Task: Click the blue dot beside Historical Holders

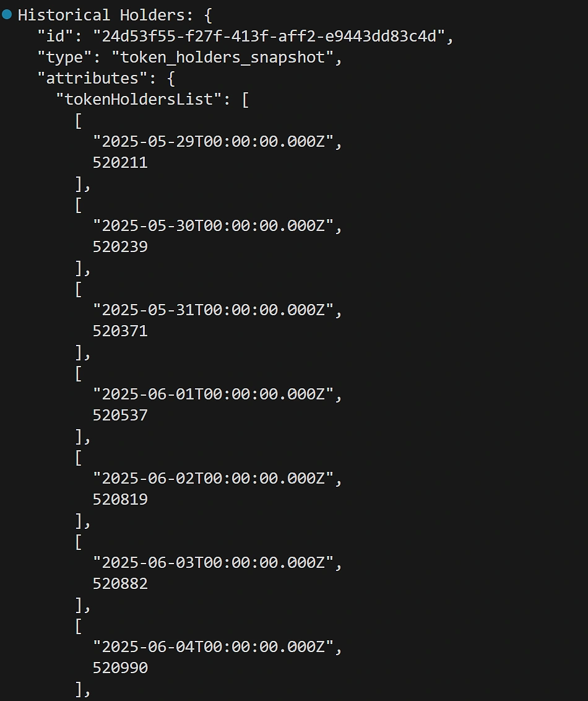Action: [7, 14]
